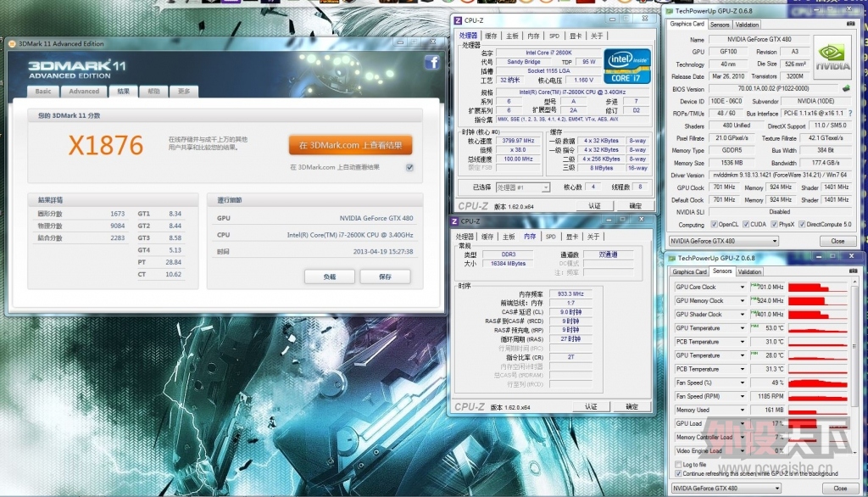Image resolution: width=868 pixels, height=497 pixels.
Task: Click 确定 in the CPU-Z memory window
Action: [632, 407]
